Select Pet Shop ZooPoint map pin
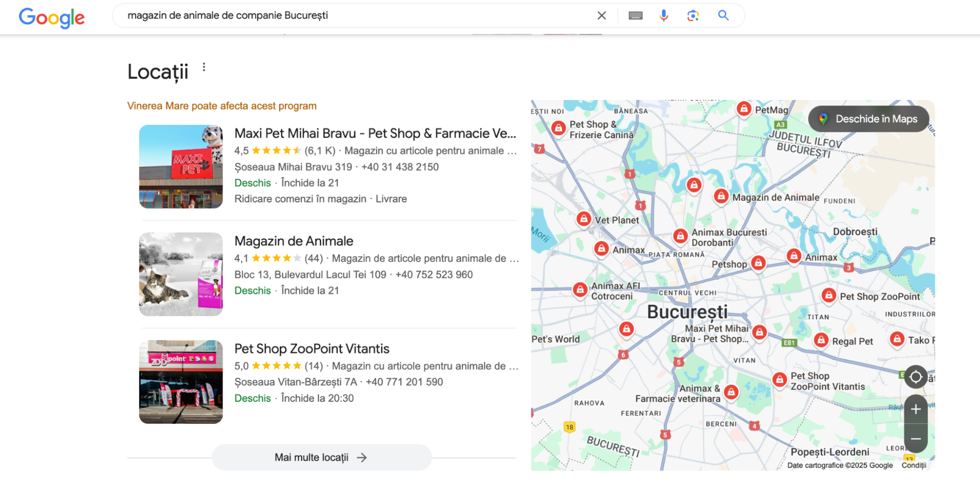The height and width of the screenshot is (494, 980). click(829, 296)
